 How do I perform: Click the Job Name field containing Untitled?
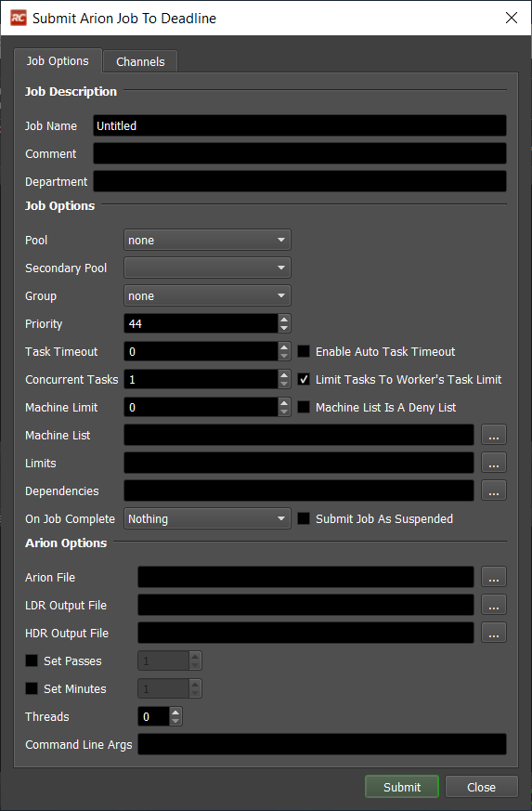pos(299,125)
